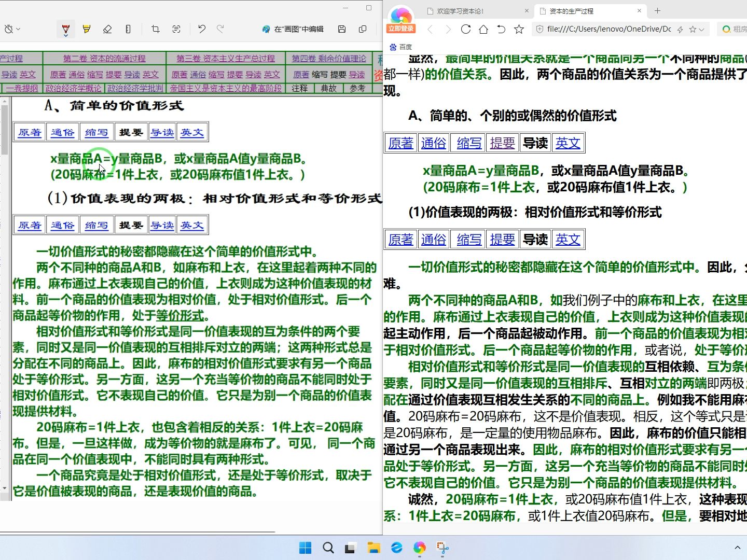Click the favorites star beside the home icon
Image resolution: width=747 pixels, height=560 pixels.
519,29
